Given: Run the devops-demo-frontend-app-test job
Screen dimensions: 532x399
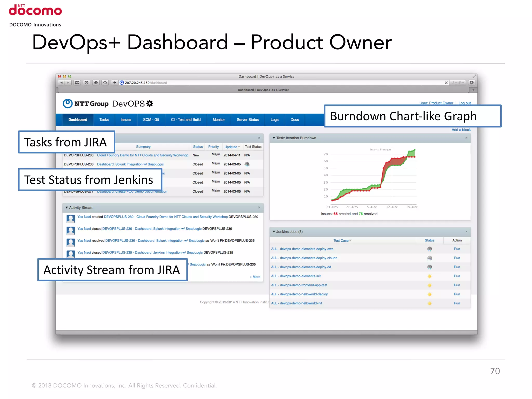Looking at the screenshot, I should coord(457,285).
